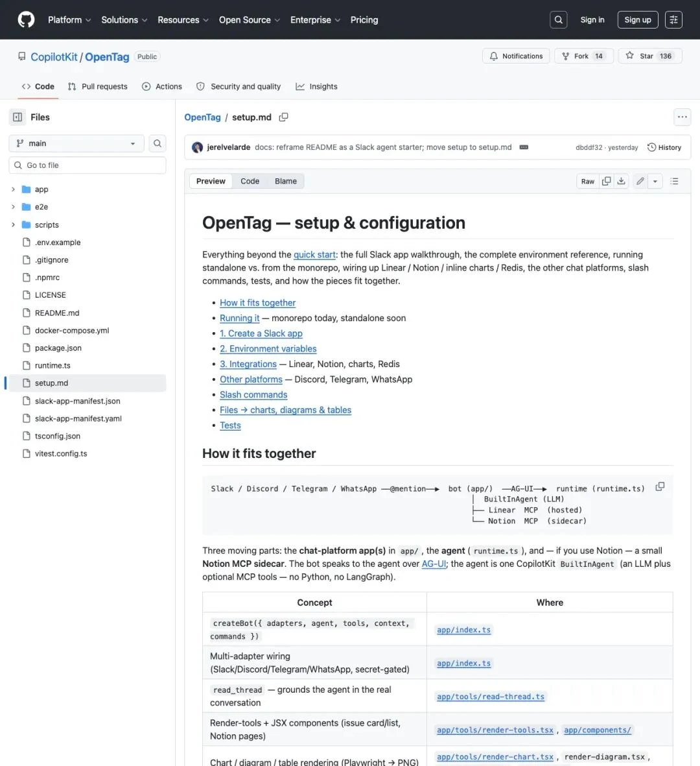Image resolution: width=700 pixels, height=766 pixels.
Task: Expand the app folder in the tree
Action: coord(13,189)
